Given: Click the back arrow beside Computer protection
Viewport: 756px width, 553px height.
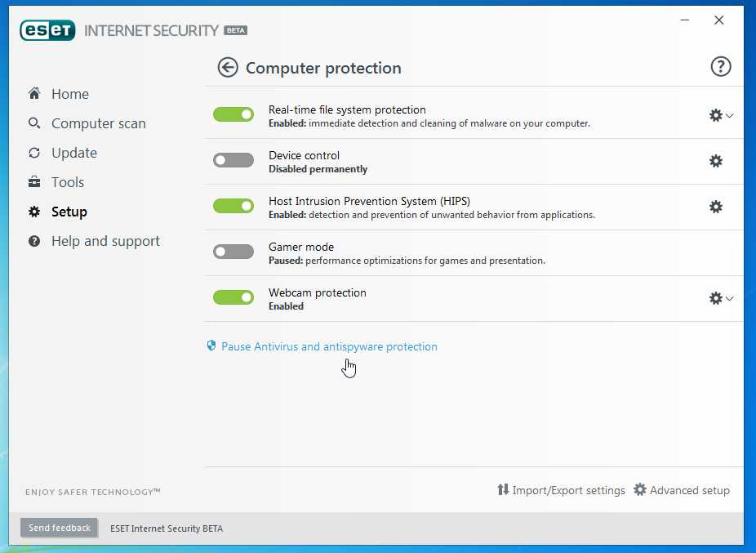Looking at the screenshot, I should coord(227,68).
